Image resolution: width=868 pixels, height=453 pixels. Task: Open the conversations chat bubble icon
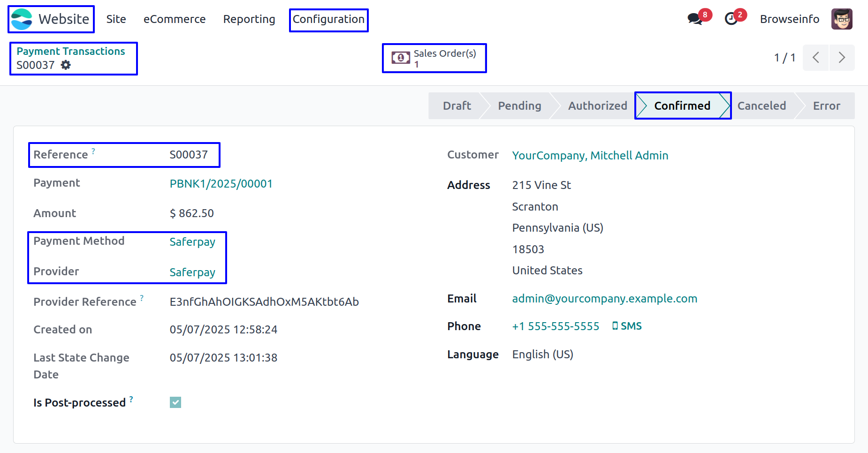tap(694, 19)
